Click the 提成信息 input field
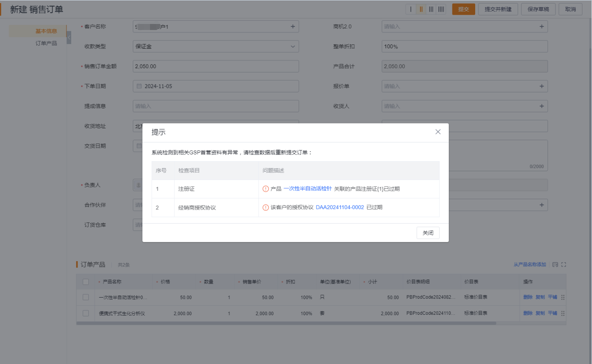This screenshot has width=592, height=364. 216,106
